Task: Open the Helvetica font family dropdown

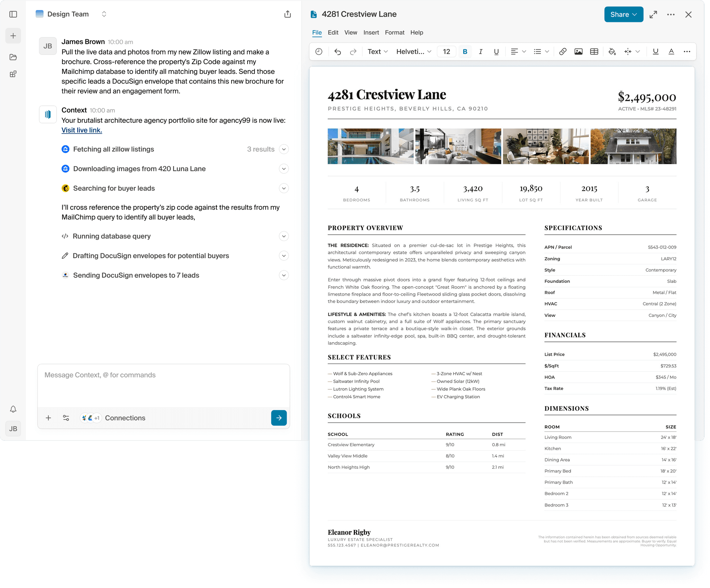Action: (414, 52)
